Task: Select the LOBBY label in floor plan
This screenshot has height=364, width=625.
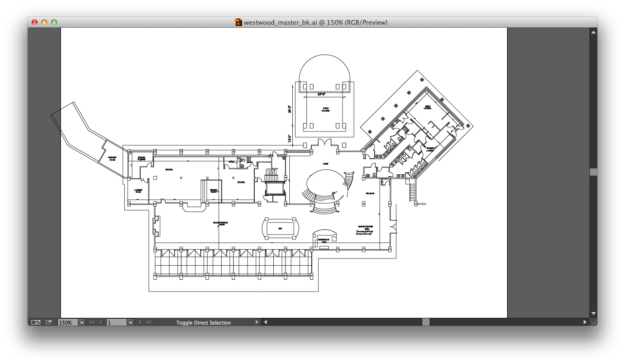Action: click(x=326, y=164)
